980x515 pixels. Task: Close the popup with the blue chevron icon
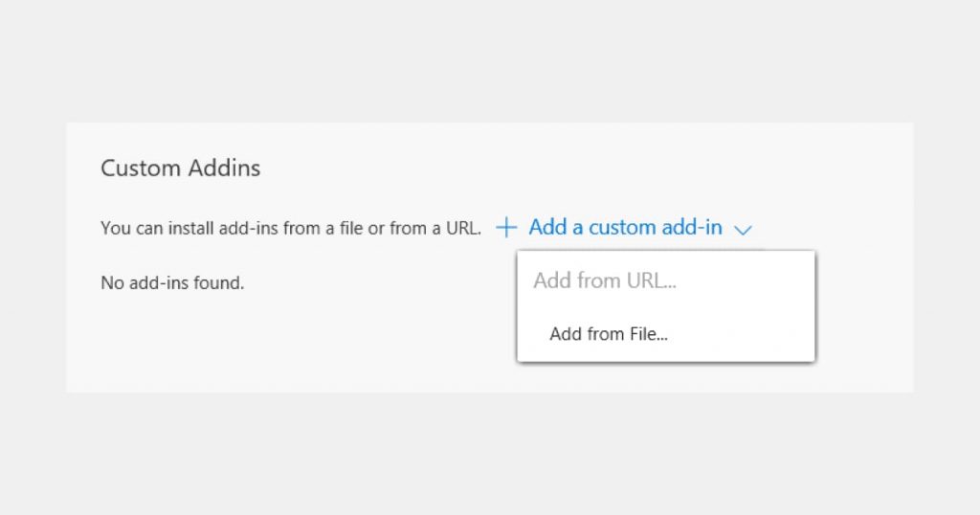744,229
